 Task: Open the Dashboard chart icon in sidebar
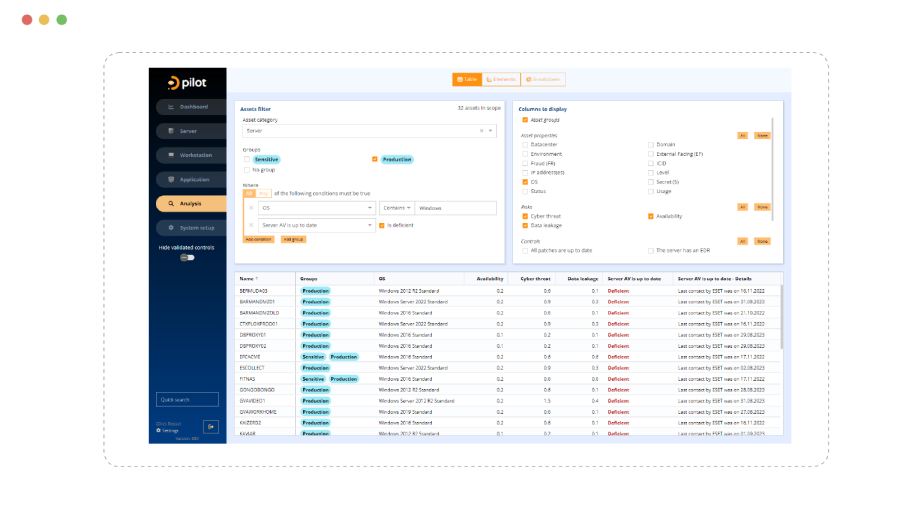(171, 107)
